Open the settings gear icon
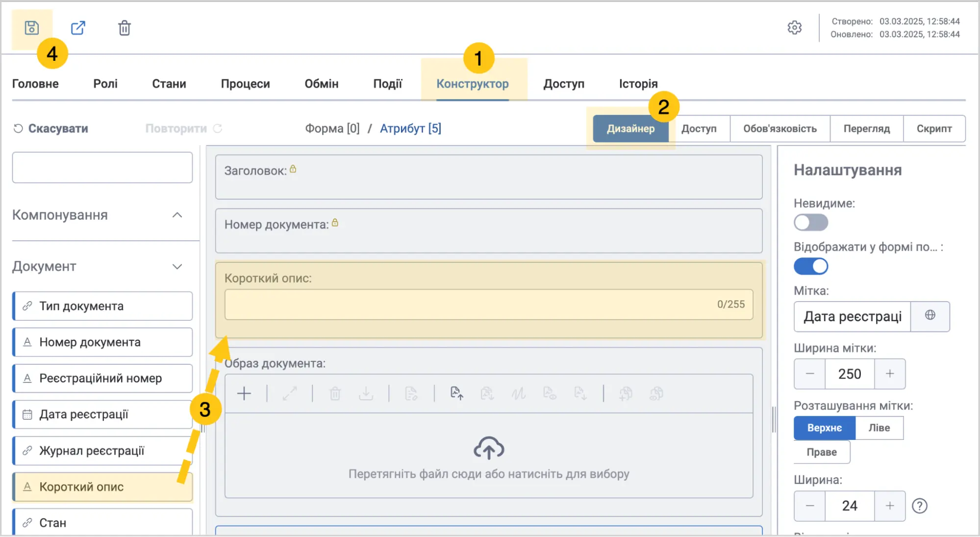Image resolution: width=980 pixels, height=537 pixels. click(x=794, y=27)
